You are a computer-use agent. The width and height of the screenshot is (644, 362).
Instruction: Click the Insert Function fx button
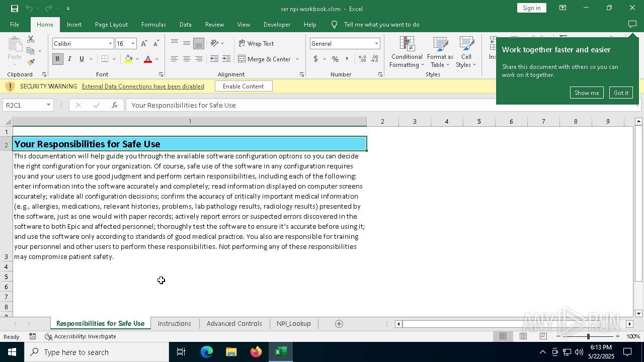(115, 105)
